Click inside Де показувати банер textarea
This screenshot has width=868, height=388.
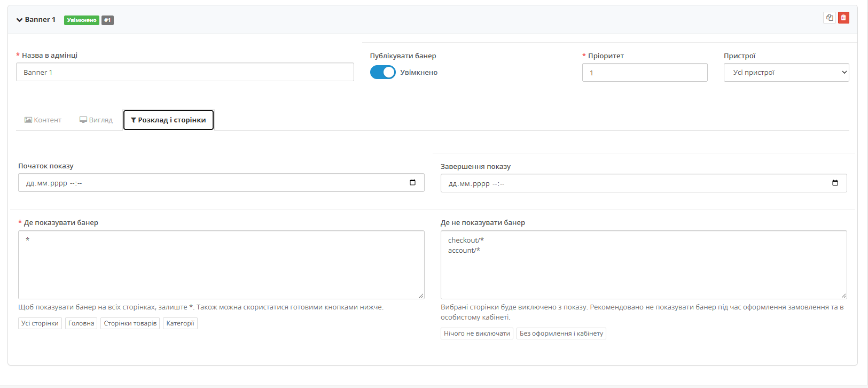point(221,265)
